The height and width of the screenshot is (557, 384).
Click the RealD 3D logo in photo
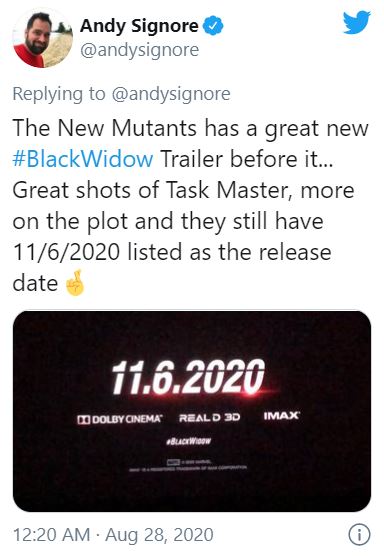coord(210,417)
